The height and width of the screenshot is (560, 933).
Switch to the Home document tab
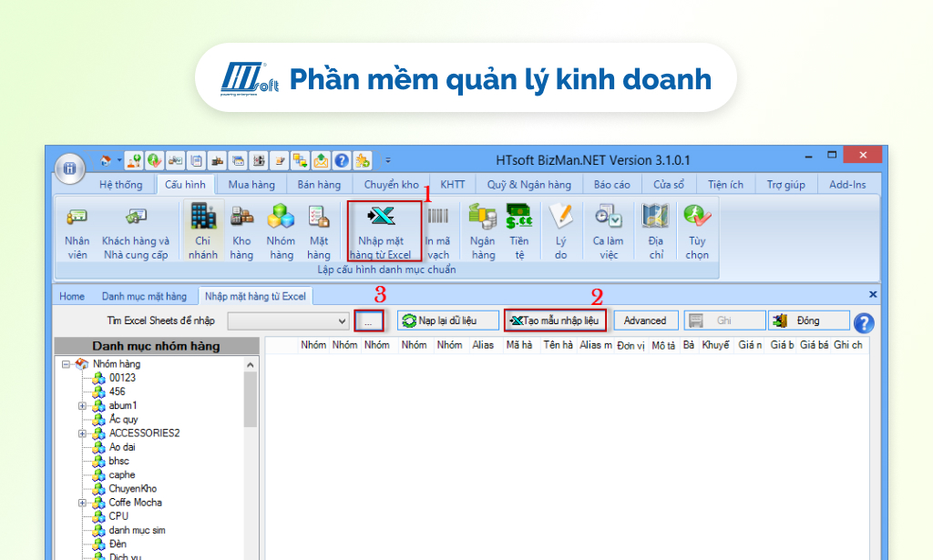click(72, 296)
